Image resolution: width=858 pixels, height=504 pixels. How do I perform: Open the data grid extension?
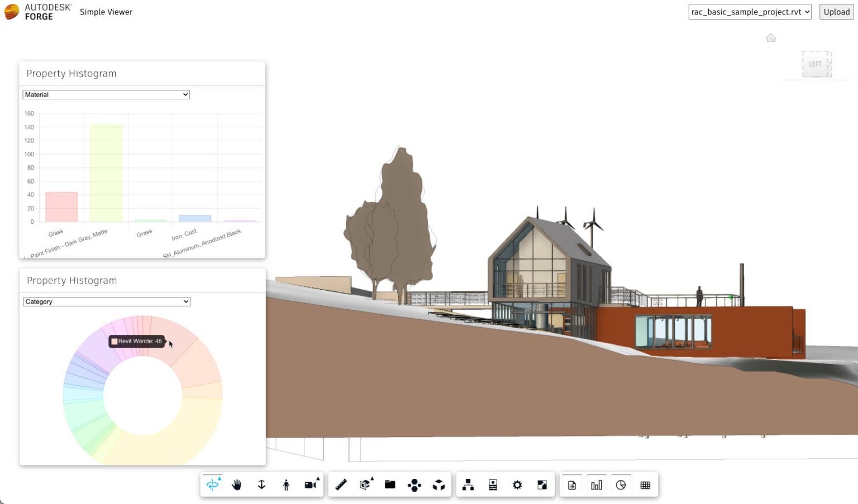[x=645, y=484]
